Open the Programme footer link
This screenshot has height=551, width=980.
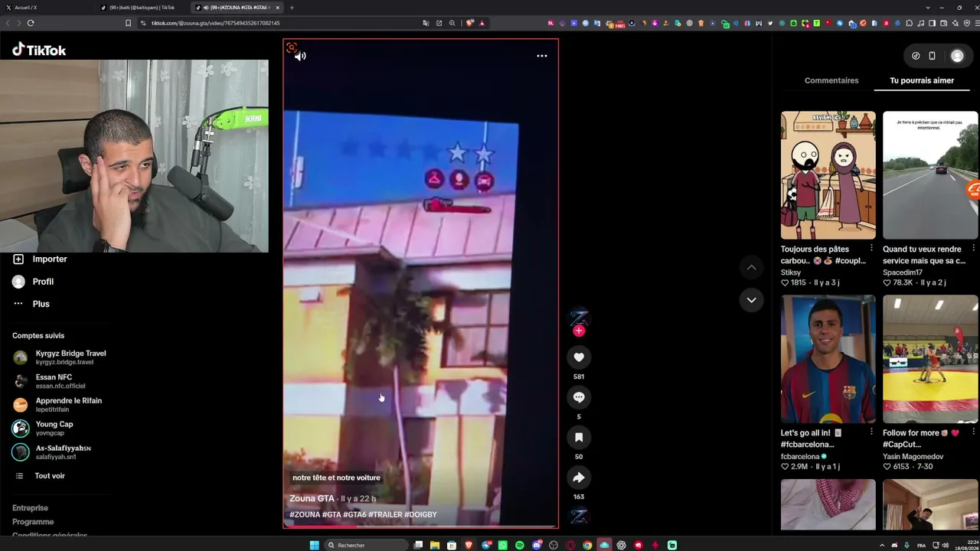click(33, 522)
